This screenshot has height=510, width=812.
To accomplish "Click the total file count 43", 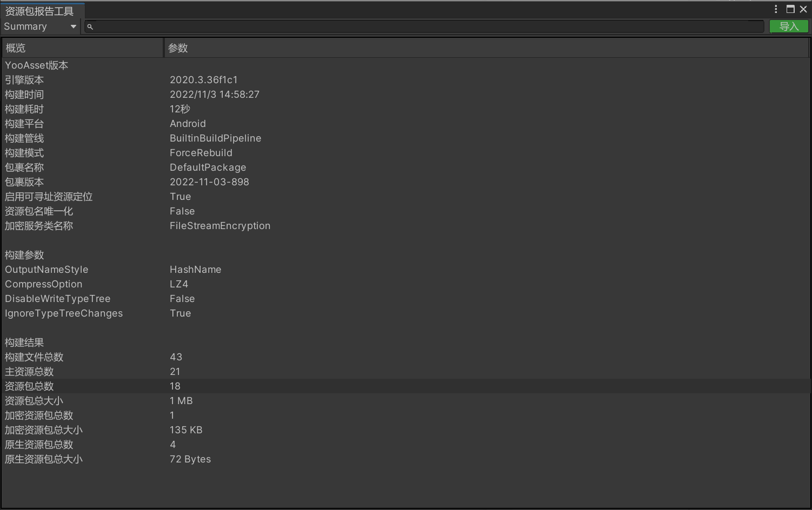I will coord(176,357).
